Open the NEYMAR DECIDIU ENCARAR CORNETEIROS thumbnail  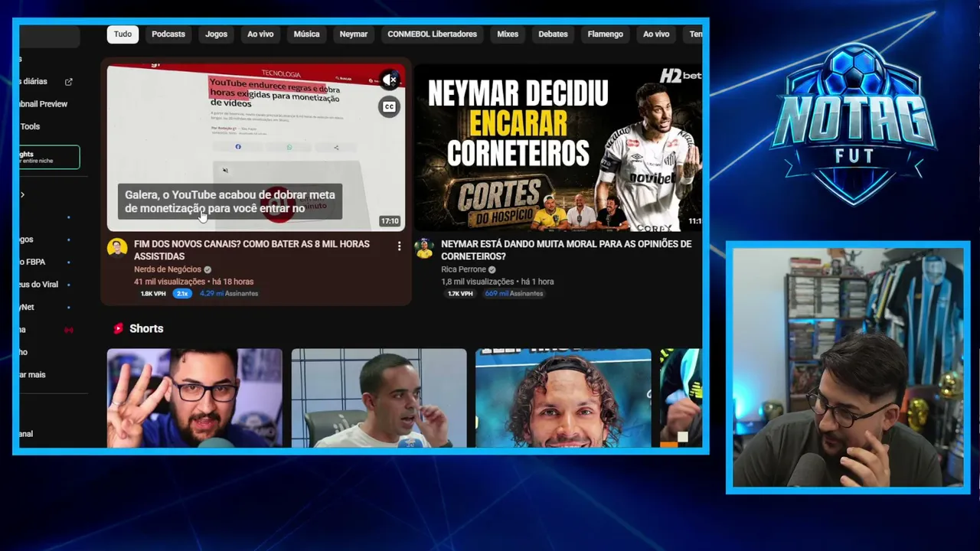coord(557,148)
